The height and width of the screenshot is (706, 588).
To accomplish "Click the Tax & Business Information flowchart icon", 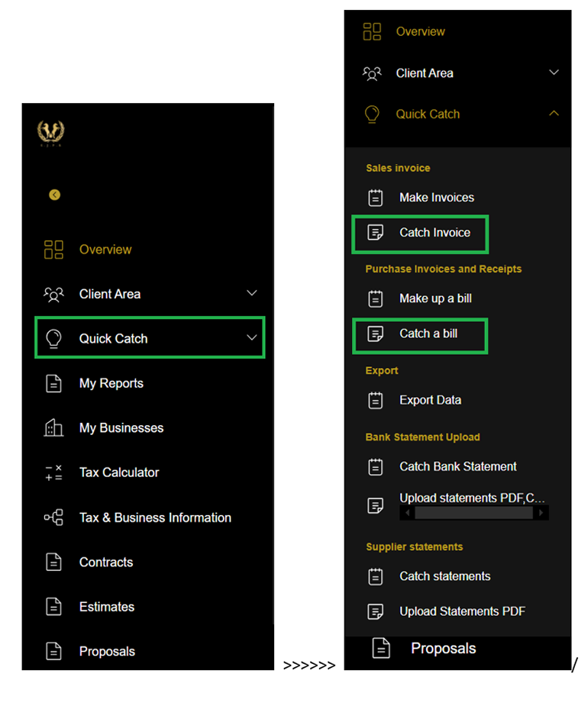I will (53, 517).
